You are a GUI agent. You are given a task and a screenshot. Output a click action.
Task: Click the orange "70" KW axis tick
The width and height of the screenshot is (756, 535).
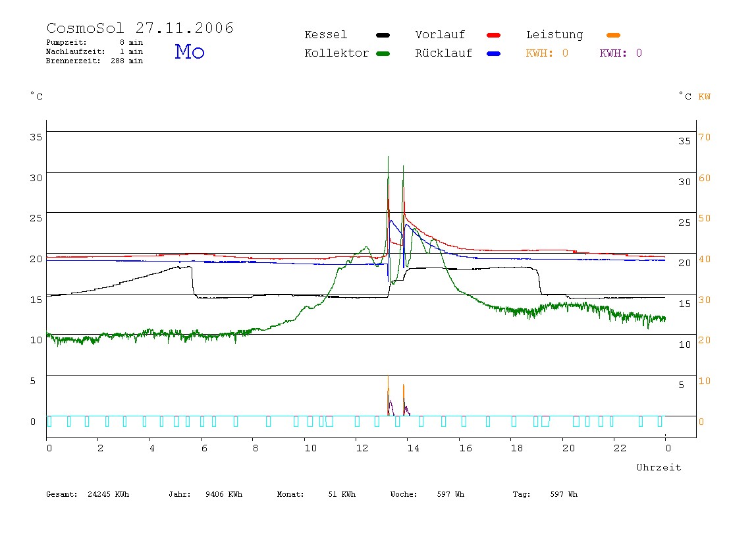tap(705, 137)
